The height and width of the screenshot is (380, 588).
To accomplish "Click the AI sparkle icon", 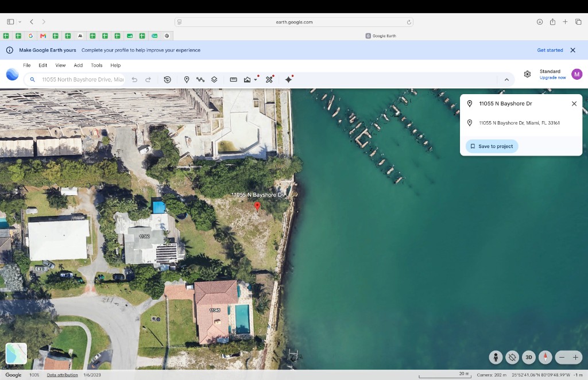I will coord(288,79).
